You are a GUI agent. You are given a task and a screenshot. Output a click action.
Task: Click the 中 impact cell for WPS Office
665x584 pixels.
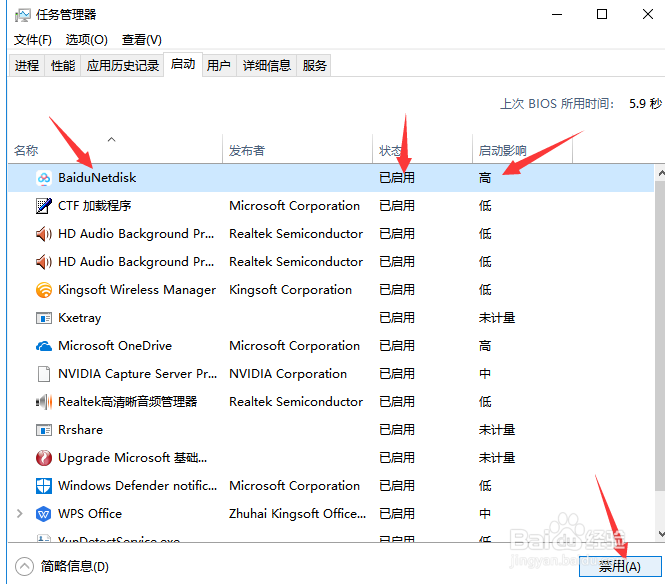click(x=485, y=514)
